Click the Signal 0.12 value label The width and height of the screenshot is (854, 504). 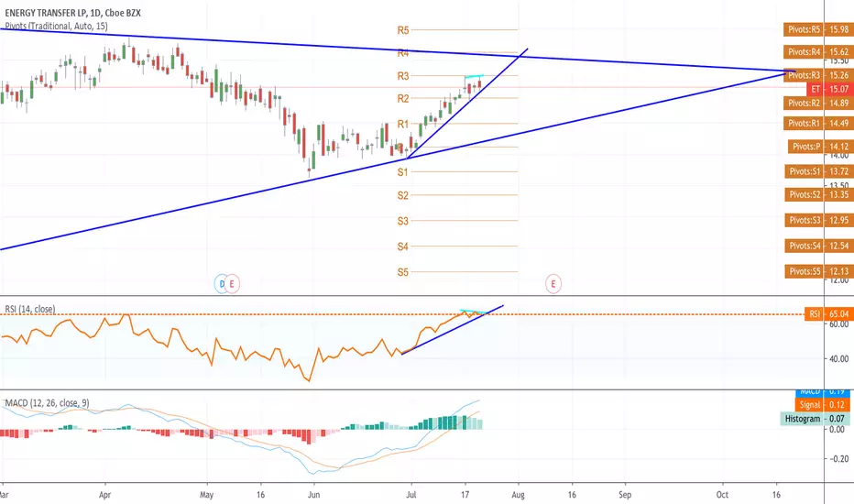822,405
